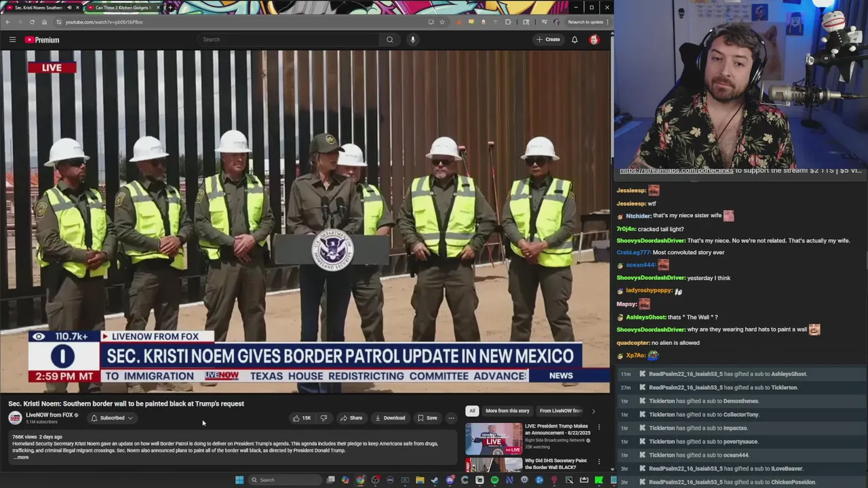Click gifted sub to AshleysGhost entry
The width and height of the screenshot is (868, 488).
point(741,374)
